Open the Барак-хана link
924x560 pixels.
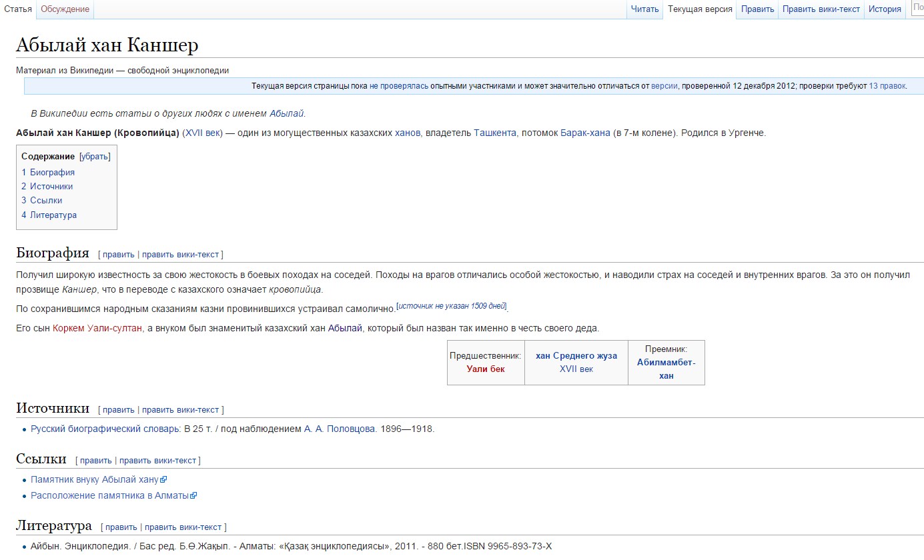pyautogui.click(x=585, y=133)
